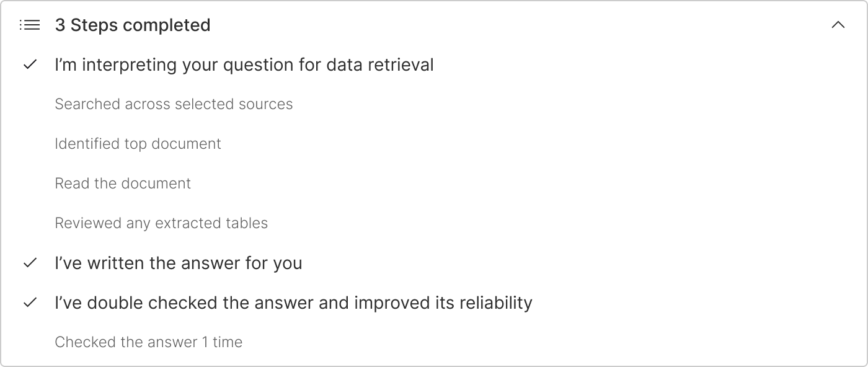Click the "3 Steps completed" heading
Viewport: 868px width, 367px height.
[133, 25]
